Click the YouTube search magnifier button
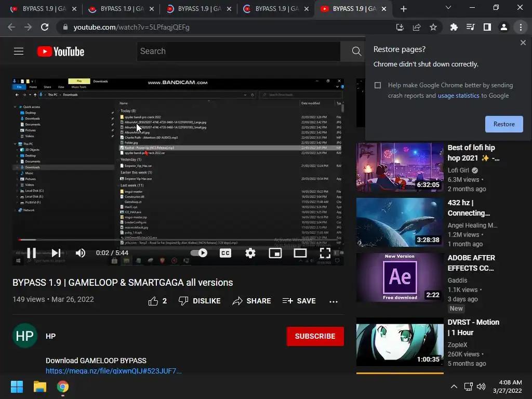This screenshot has height=399, width=532. pos(356,51)
